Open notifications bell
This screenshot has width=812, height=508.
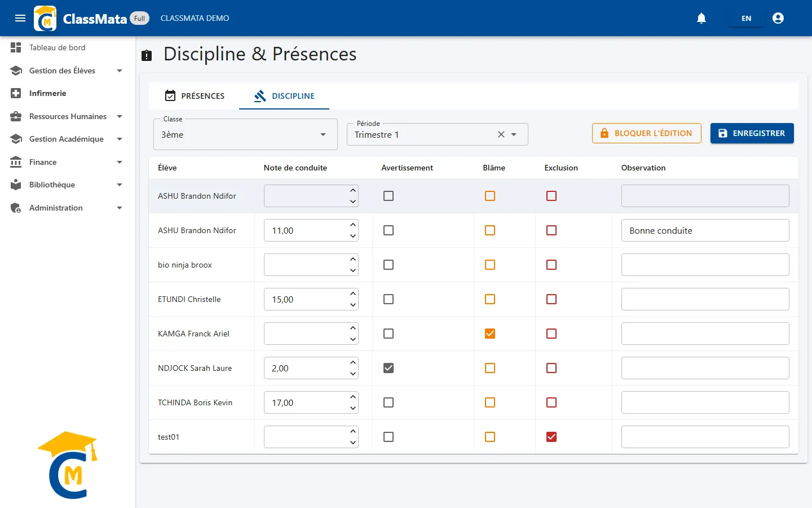pos(701,18)
